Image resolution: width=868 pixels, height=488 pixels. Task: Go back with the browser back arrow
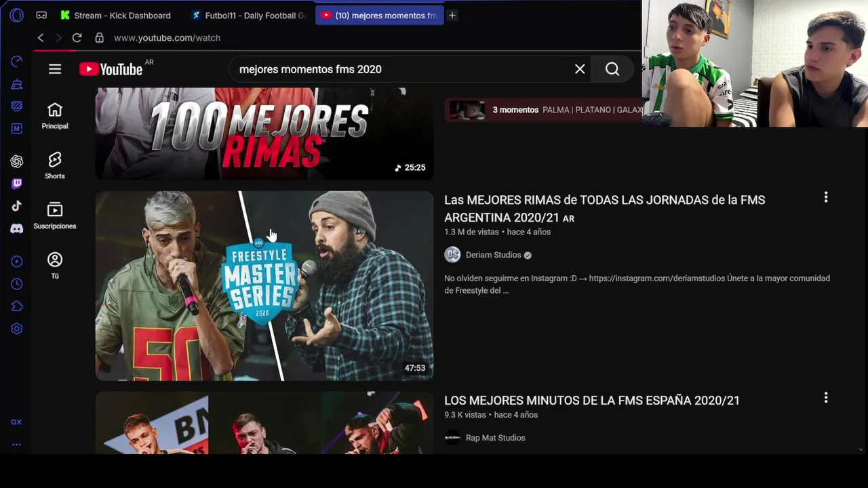[x=41, y=38]
